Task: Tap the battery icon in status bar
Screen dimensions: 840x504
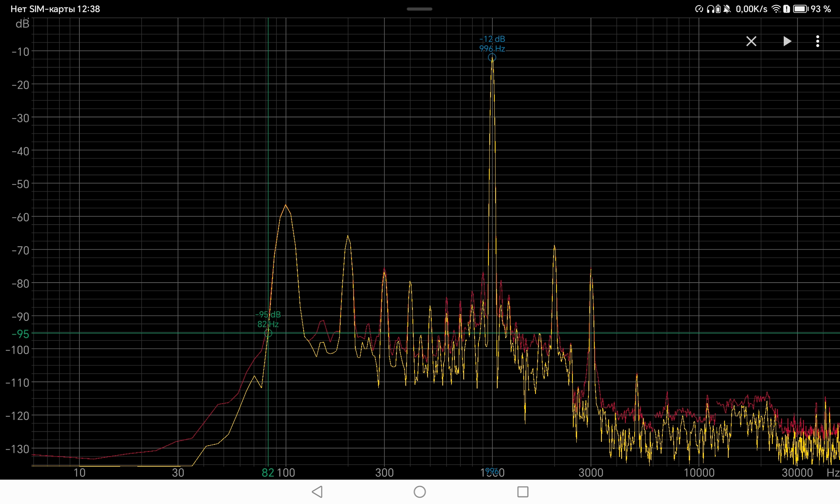Action: pyautogui.click(x=801, y=9)
